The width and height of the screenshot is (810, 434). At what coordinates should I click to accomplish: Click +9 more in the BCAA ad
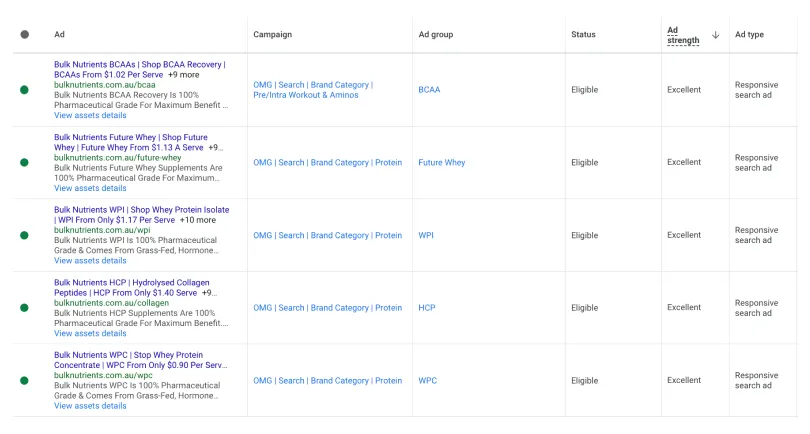point(183,75)
